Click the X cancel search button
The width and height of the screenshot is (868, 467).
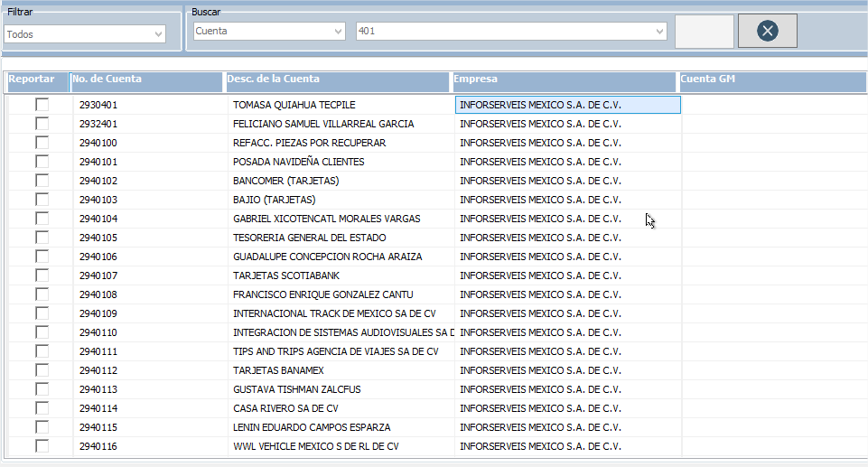tap(767, 31)
